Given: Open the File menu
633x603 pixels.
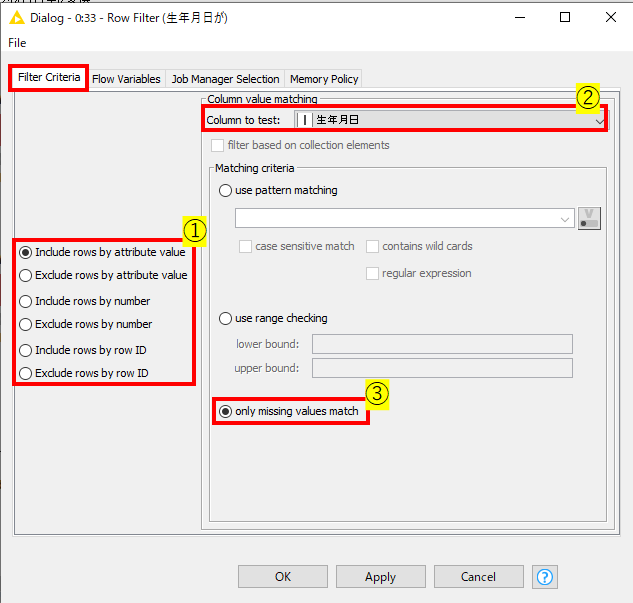Looking at the screenshot, I should (17, 43).
